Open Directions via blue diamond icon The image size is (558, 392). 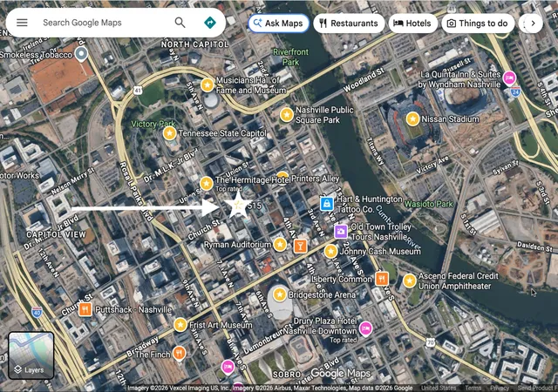(x=210, y=23)
